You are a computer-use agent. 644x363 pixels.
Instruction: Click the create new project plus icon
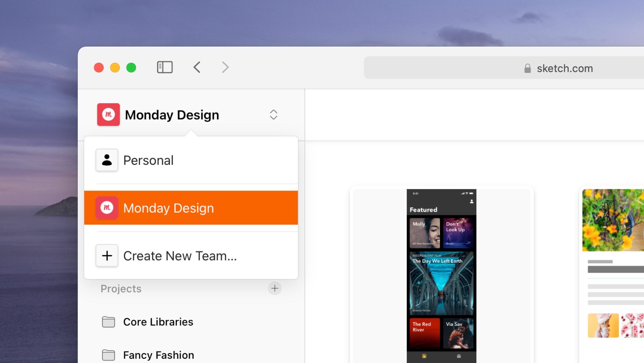coord(275,288)
